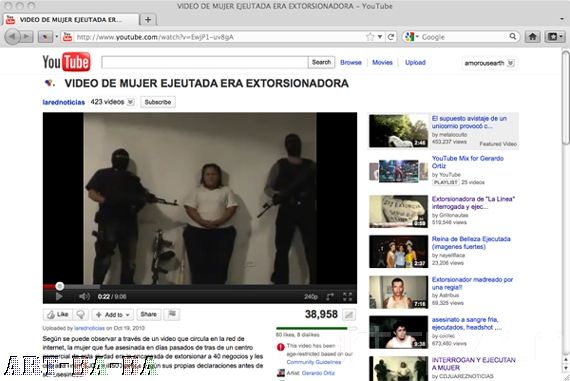The width and height of the screenshot is (570, 381).
Task: Seek using the video progress bar
Action: [x=200, y=286]
